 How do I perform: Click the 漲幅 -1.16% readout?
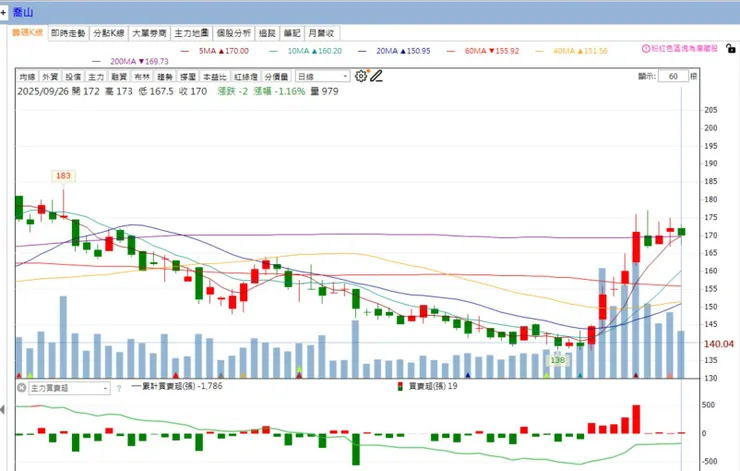(x=279, y=92)
